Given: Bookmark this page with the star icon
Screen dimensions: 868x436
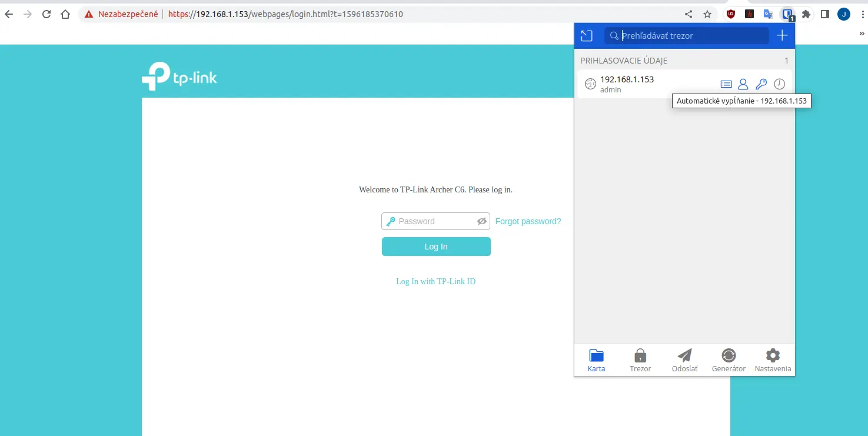Looking at the screenshot, I should pyautogui.click(x=707, y=14).
